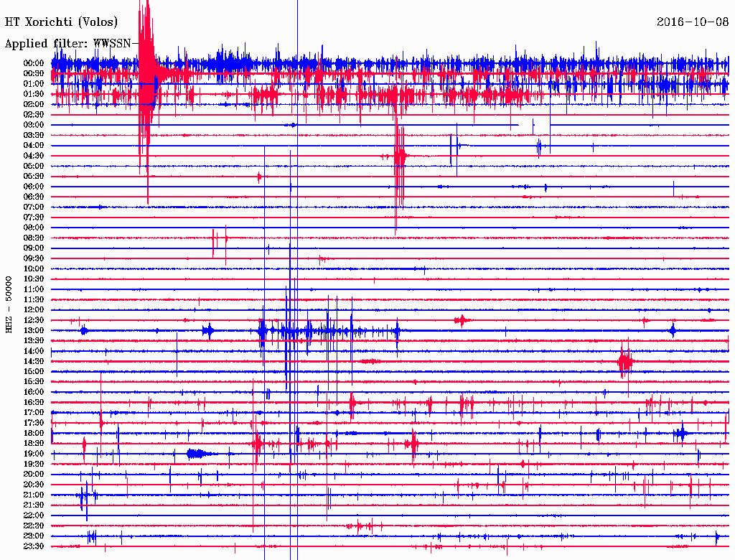Select the 15:30 time label
735x560 pixels.
point(34,382)
